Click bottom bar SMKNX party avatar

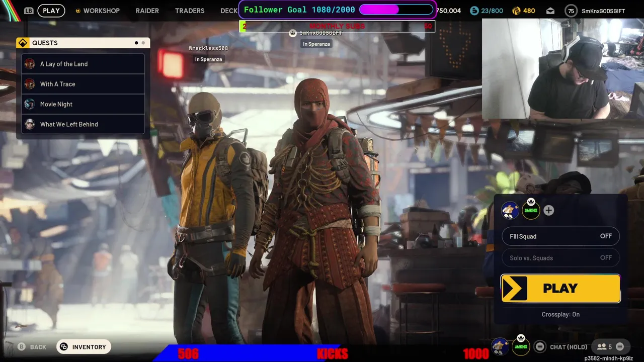click(x=521, y=346)
